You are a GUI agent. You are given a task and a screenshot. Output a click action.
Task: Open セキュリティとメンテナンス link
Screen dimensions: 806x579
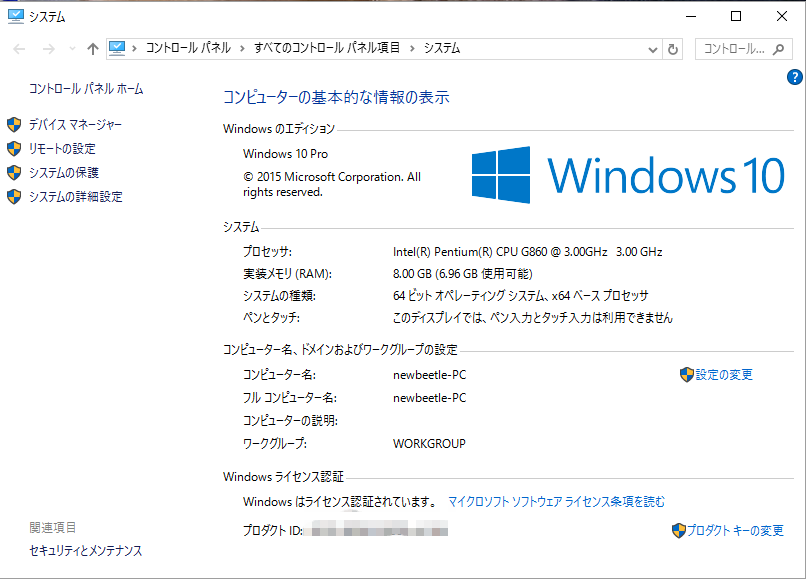tap(86, 551)
